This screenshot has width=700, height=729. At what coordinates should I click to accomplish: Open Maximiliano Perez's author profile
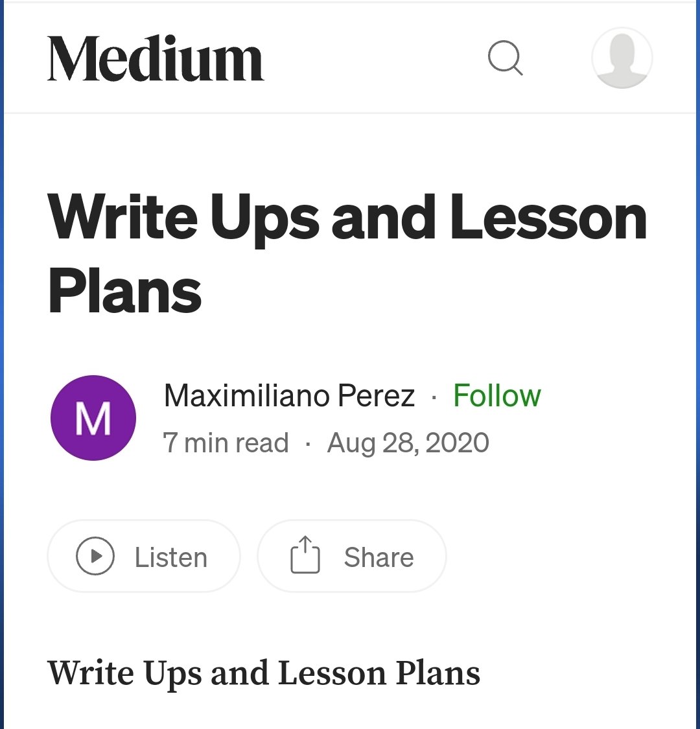click(289, 395)
